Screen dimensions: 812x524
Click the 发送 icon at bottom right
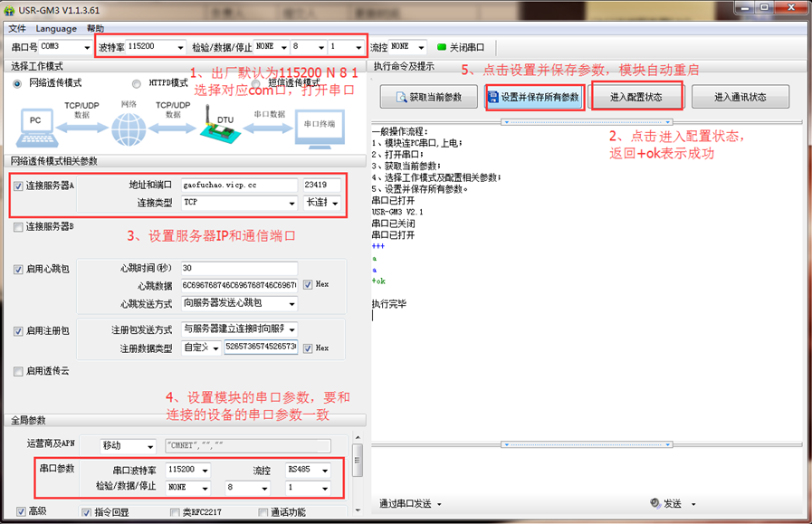coord(653,504)
